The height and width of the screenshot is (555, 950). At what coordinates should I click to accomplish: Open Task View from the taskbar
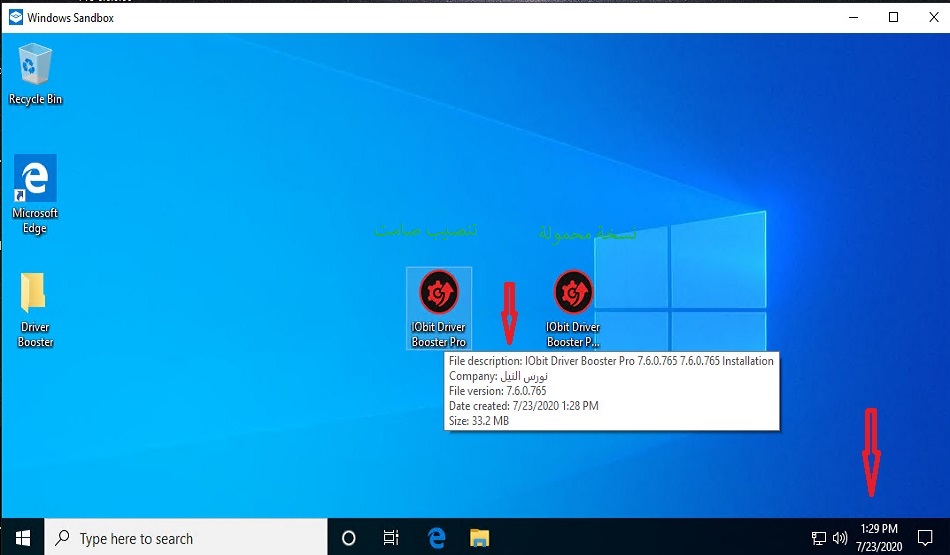coord(392,538)
